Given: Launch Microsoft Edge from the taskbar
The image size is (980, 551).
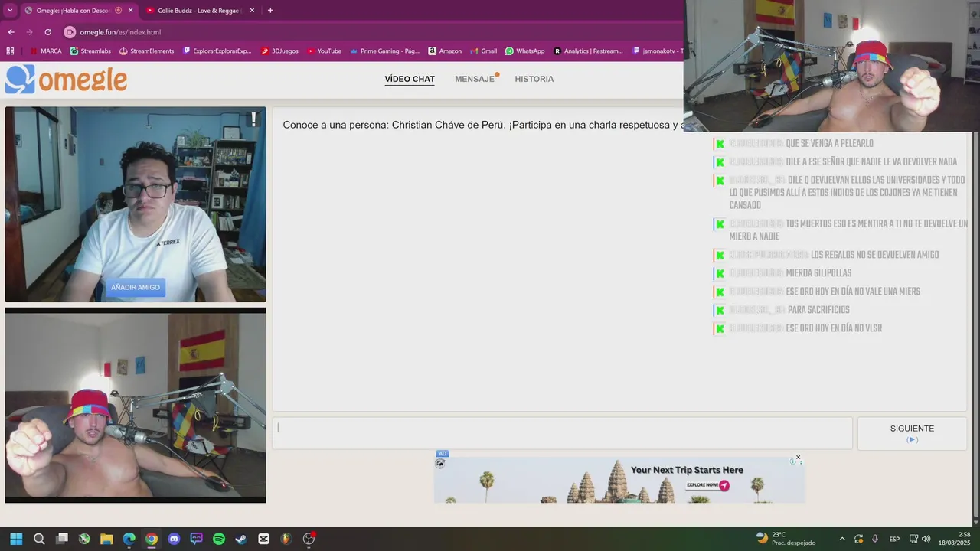Looking at the screenshot, I should (x=129, y=539).
